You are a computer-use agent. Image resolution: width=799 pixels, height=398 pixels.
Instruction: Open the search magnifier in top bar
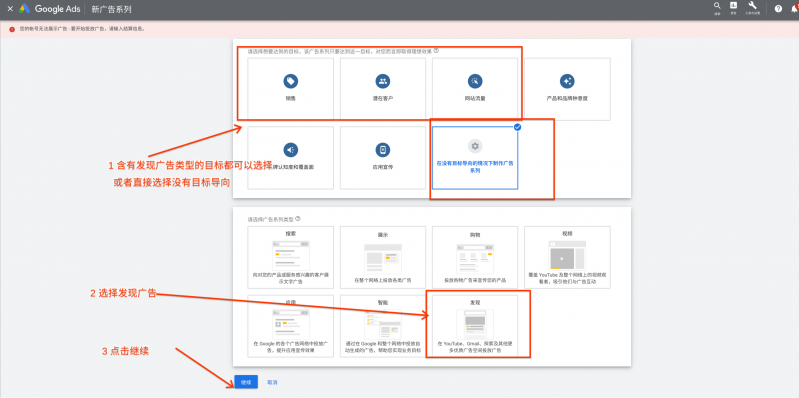tap(717, 7)
